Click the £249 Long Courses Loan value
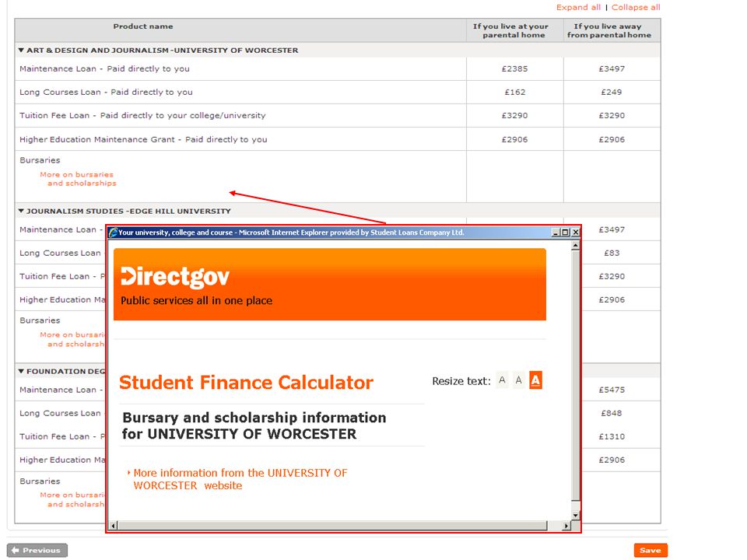The width and height of the screenshot is (747, 560). 612,92
